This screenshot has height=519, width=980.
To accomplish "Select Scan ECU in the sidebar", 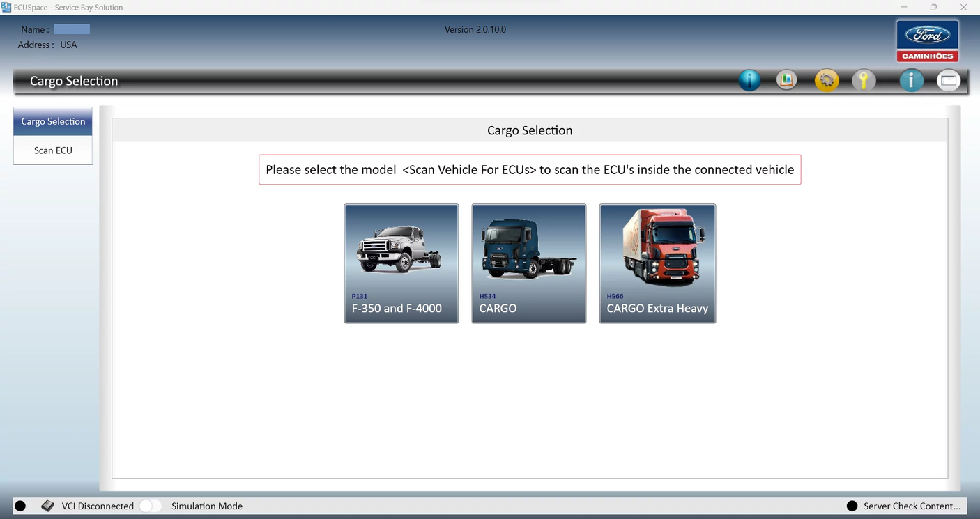I will (x=52, y=150).
